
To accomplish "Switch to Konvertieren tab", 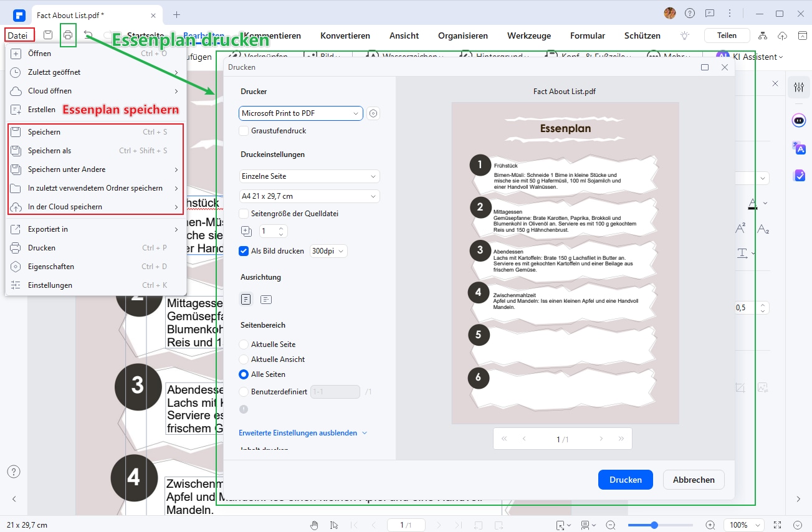I will tap(345, 36).
